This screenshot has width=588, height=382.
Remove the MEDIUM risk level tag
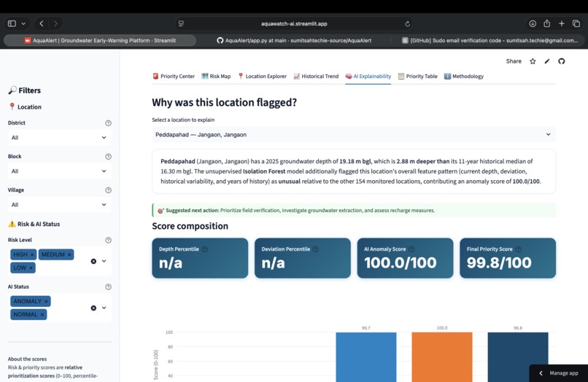click(69, 254)
